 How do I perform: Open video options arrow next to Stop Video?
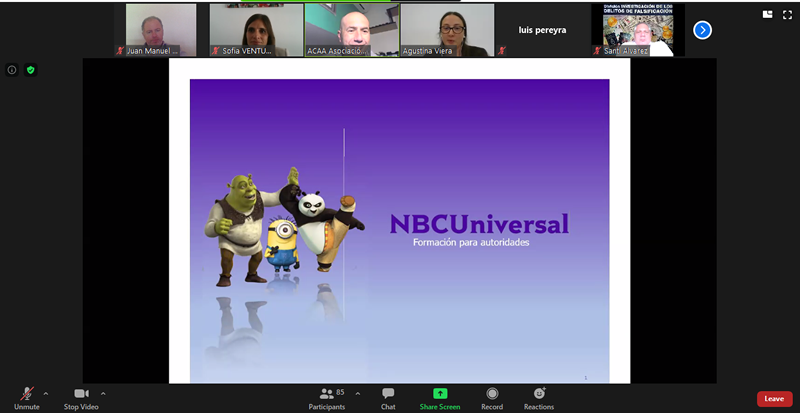[x=103, y=394]
